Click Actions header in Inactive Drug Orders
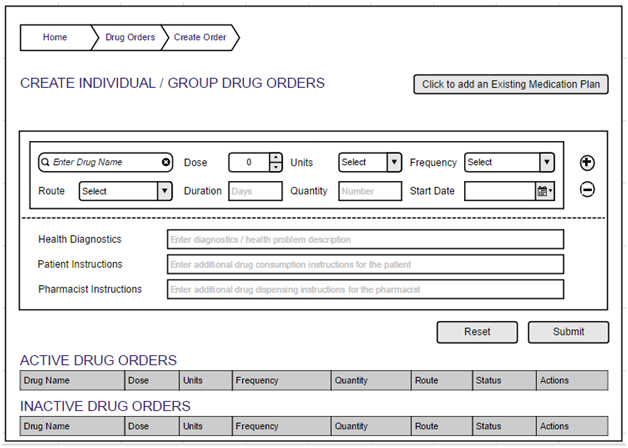628x448 pixels. coord(572,426)
